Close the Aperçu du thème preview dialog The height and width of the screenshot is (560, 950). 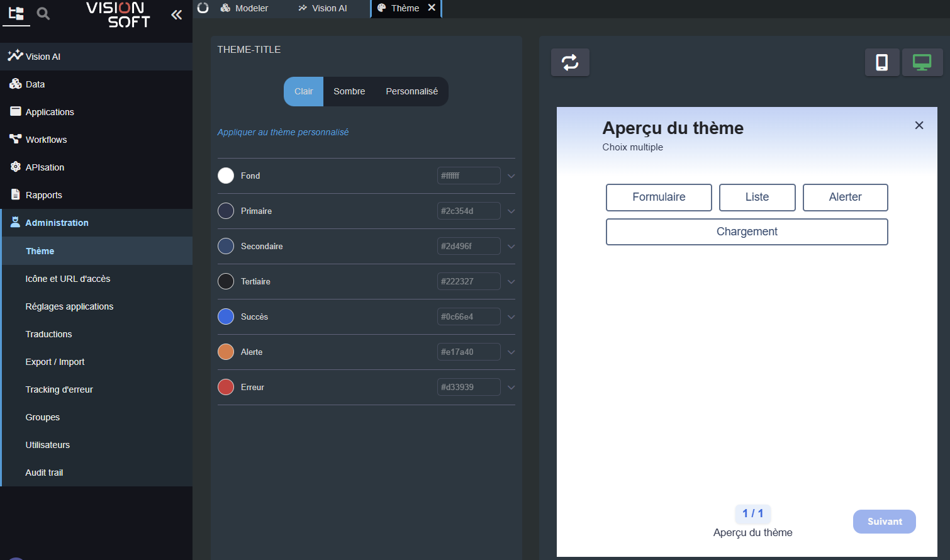919,125
